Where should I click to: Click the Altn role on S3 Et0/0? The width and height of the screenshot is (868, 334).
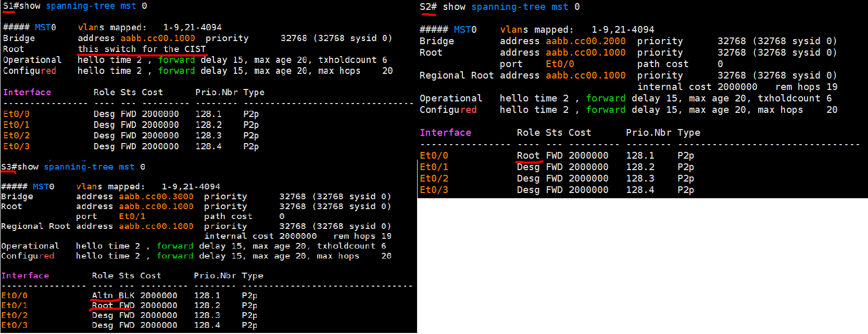click(x=102, y=295)
